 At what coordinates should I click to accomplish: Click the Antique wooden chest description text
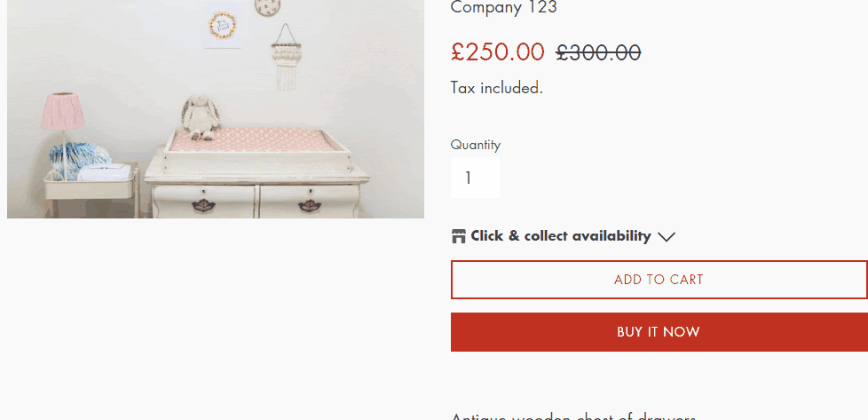click(x=572, y=416)
